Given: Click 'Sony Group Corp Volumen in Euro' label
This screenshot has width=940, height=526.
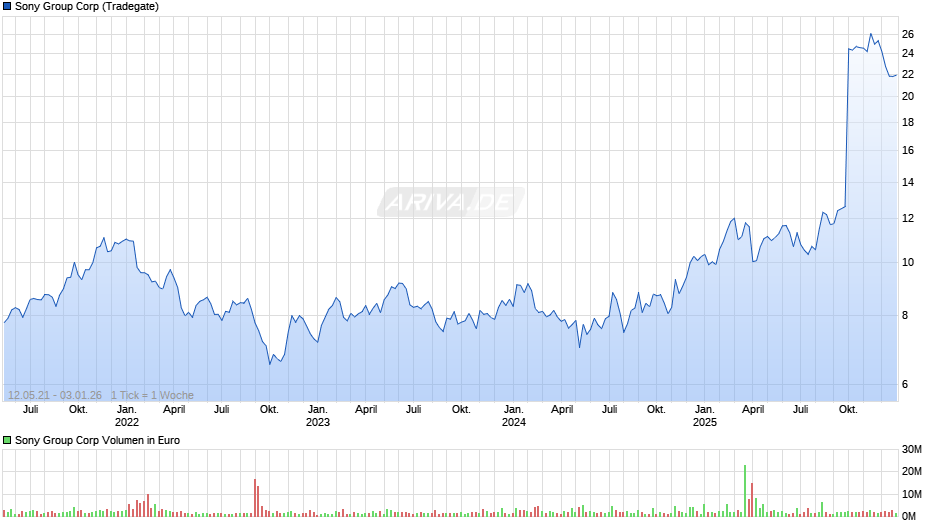Looking at the screenshot, I should click(97, 440).
